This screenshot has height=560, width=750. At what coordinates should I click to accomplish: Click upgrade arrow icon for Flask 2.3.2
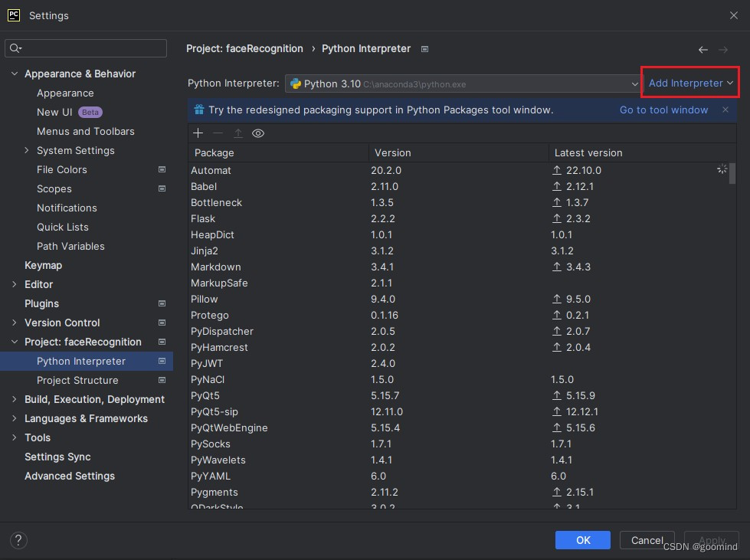click(x=557, y=218)
